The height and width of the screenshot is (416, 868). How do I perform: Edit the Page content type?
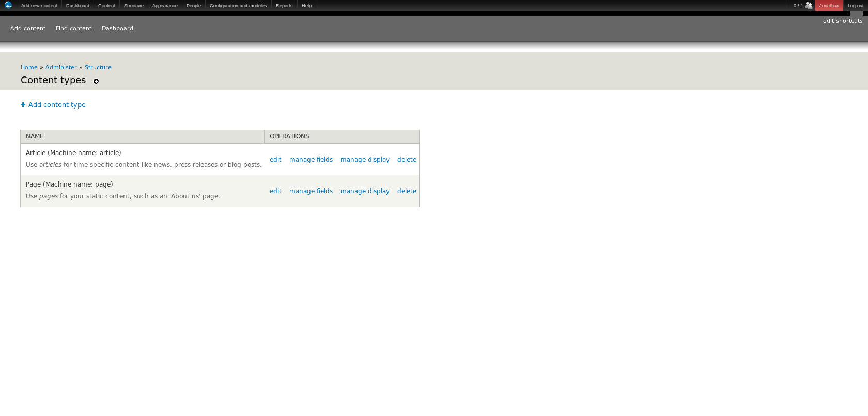[x=275, y=191]
